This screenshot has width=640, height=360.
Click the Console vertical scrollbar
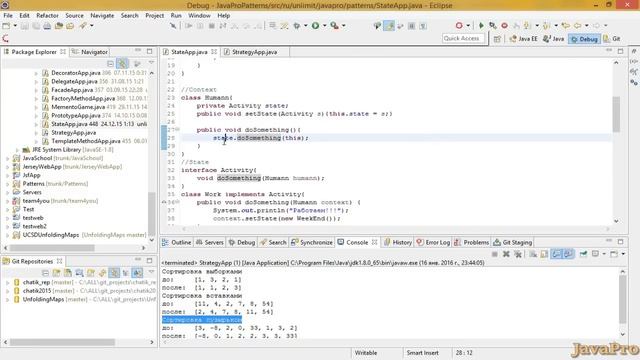coord(622,299)
